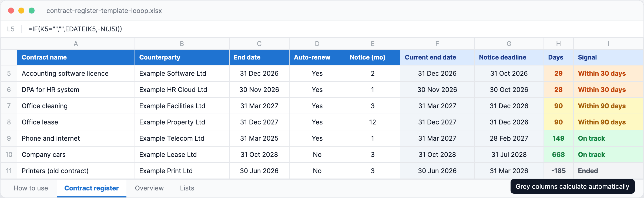Select row 5 header
Image resolution: width=644 pixels, height=198 pixels.
click(9, 73)
